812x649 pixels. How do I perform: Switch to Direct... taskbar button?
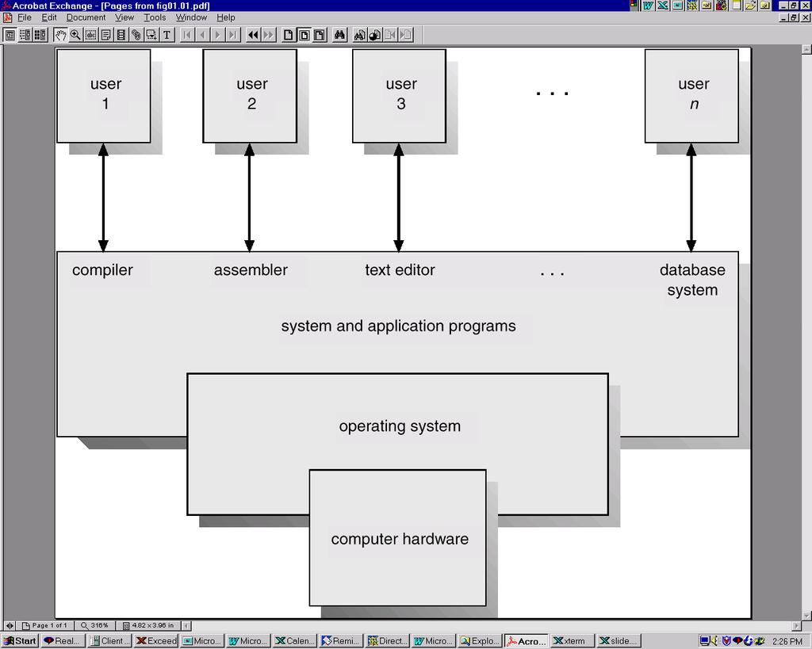387,641
